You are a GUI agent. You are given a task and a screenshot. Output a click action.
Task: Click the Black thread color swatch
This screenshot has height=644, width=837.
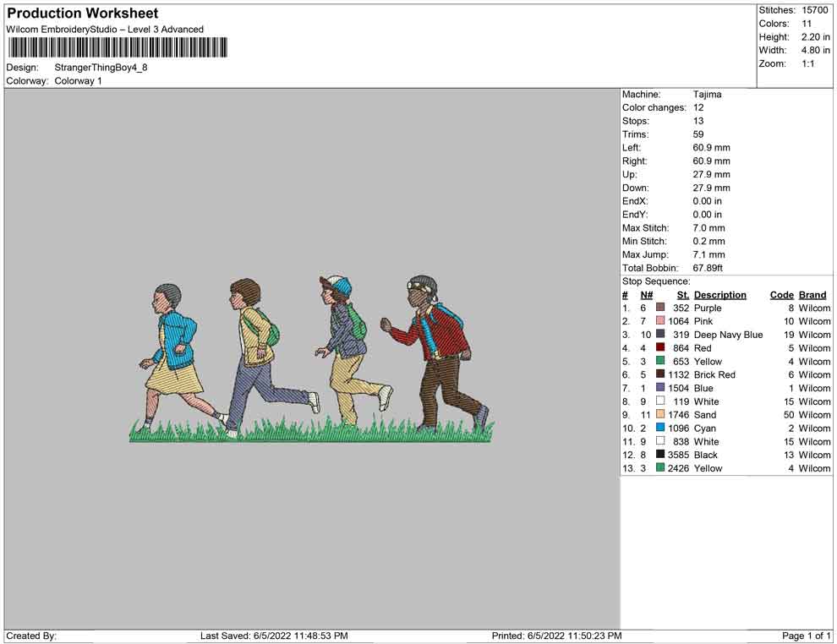click(660, 455)
